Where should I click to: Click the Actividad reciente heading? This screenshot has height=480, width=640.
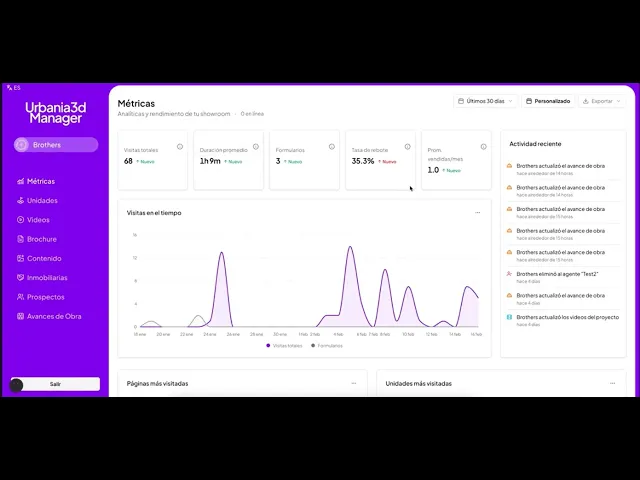535,144
